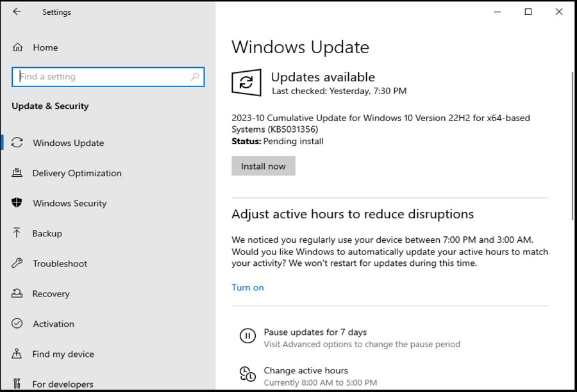Screen dimensions: 577x392
Task: Minimize the Settings window
Action: click(x=497, y=12)
